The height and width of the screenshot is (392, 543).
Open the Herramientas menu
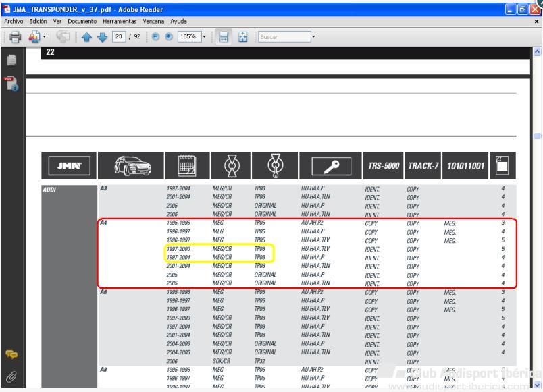[120, 21]
